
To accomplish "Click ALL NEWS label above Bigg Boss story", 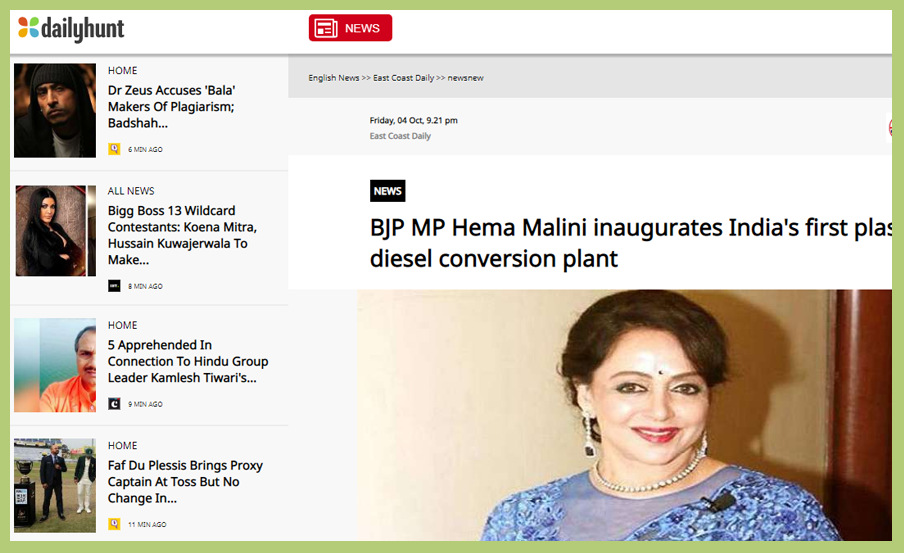I will pos(131,191).
